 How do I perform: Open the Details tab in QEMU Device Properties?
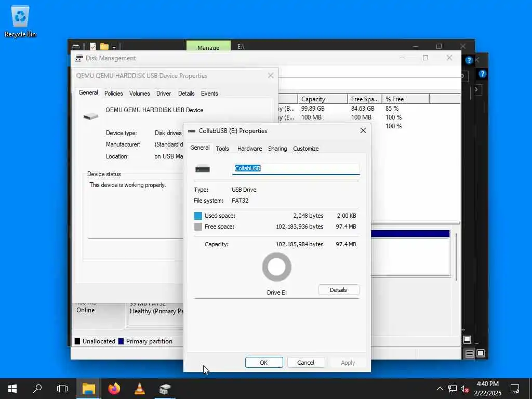(187, 94)
